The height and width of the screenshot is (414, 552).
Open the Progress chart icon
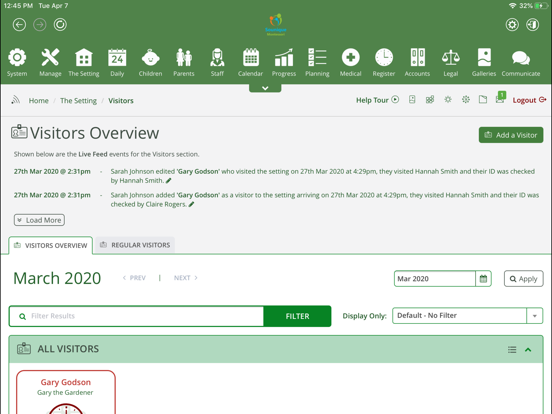pyautogui.click(x=284, y=58)
